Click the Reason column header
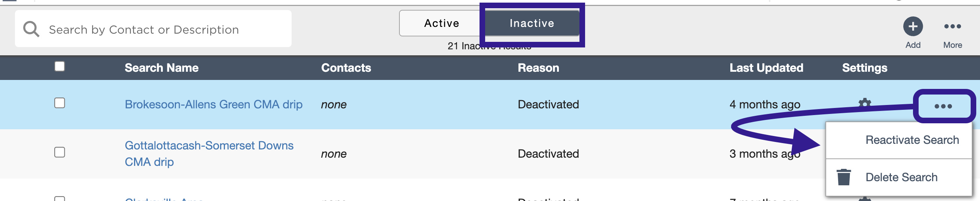This screenshot has height=201, width=980. pyautogui.click(x=538, y=68)
